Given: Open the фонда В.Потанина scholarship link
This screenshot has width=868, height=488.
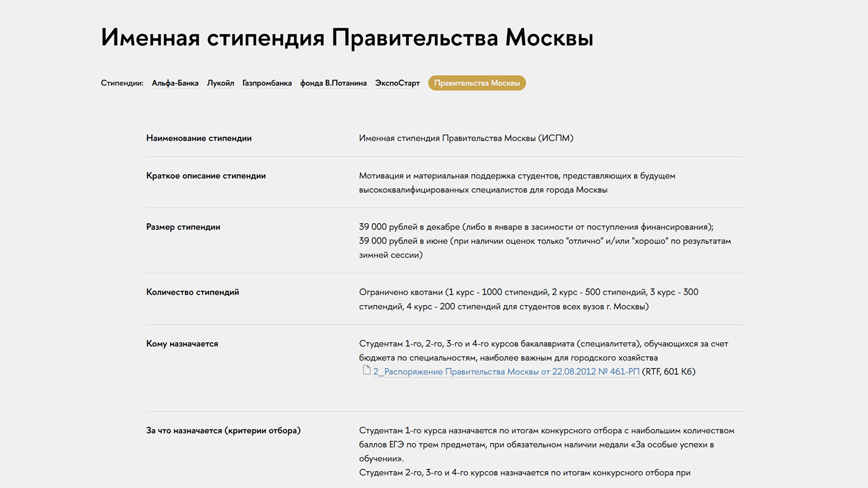Looking at the screenshot, I should coord(333,83).
